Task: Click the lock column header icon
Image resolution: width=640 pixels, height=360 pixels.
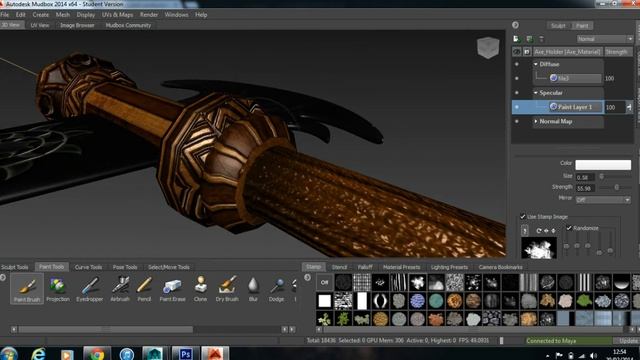Action: click(x=527, y=52)
